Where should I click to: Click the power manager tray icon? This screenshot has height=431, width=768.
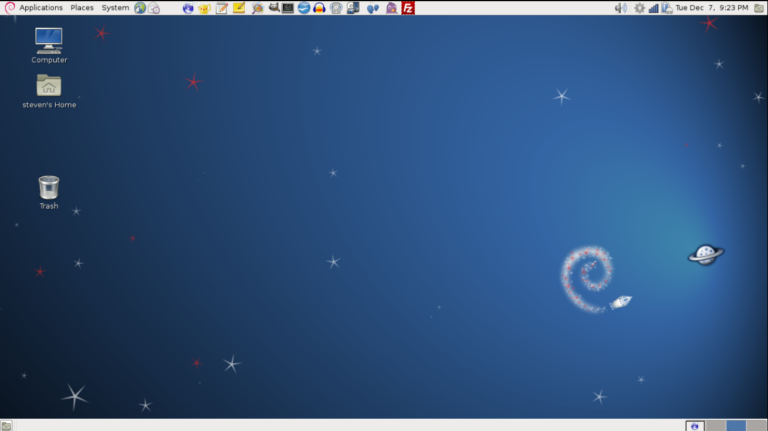pos(667,8)
